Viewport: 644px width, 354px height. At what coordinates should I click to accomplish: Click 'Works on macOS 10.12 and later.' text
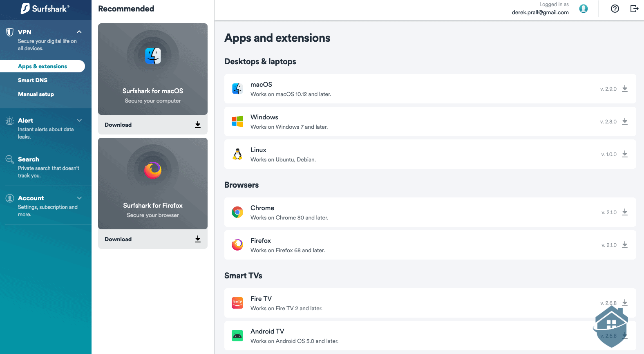point(291,94)
